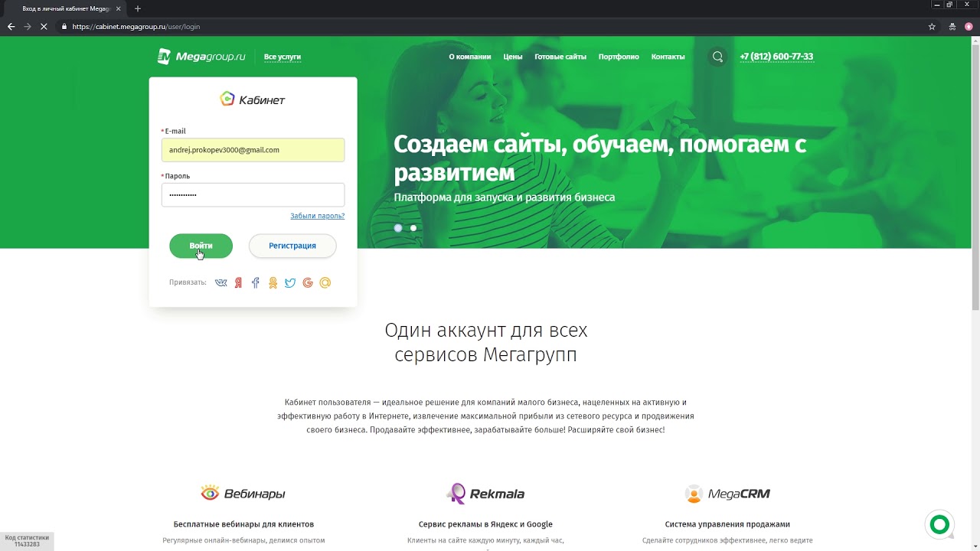The width and height of the screenshot is (980, 551).
Task: Click the Регистрация button
Action: click(x=292, y=246)
